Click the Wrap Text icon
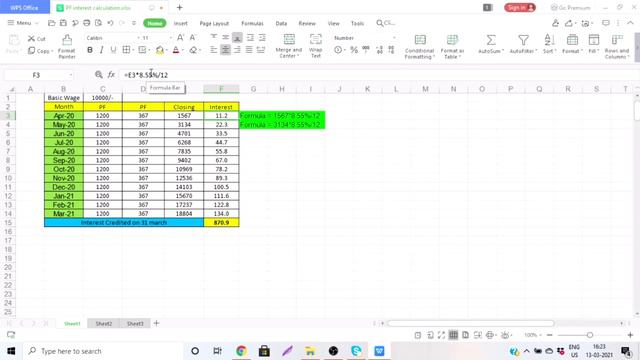 [316, 40]
